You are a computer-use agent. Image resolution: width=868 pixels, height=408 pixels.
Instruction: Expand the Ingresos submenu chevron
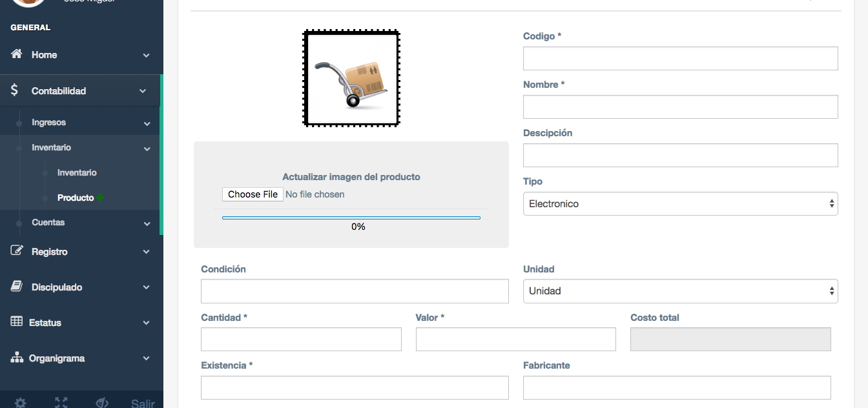(x=147, y=123)
